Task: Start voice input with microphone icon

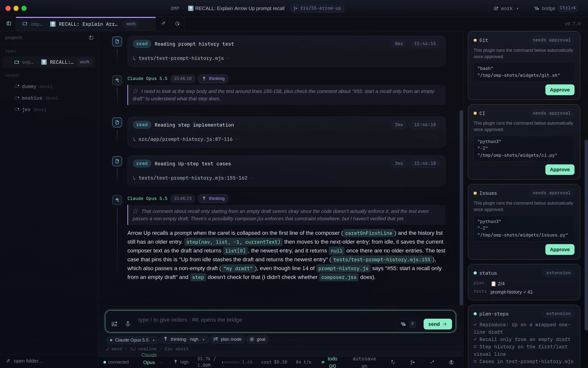Action: (x=128, y=324)
